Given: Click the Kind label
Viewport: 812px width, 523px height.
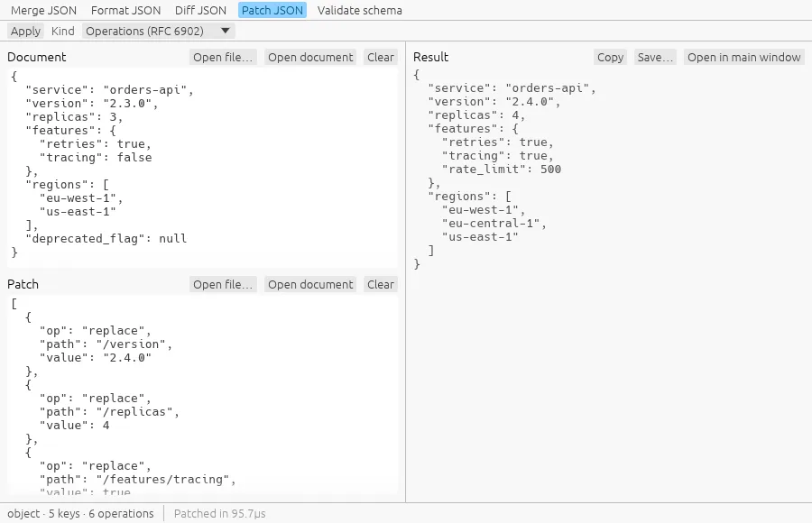Looking at the screenshot, I should 63,31.
